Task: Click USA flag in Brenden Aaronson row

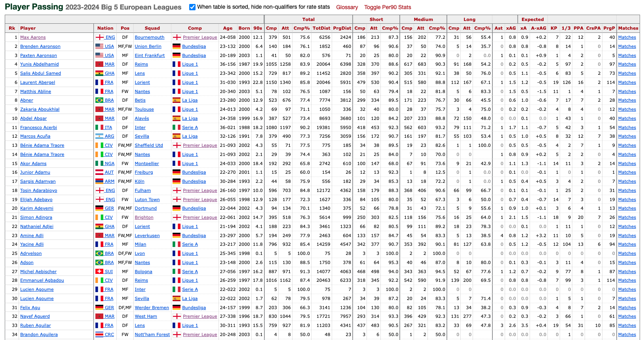Action: (x=99, y=46)
